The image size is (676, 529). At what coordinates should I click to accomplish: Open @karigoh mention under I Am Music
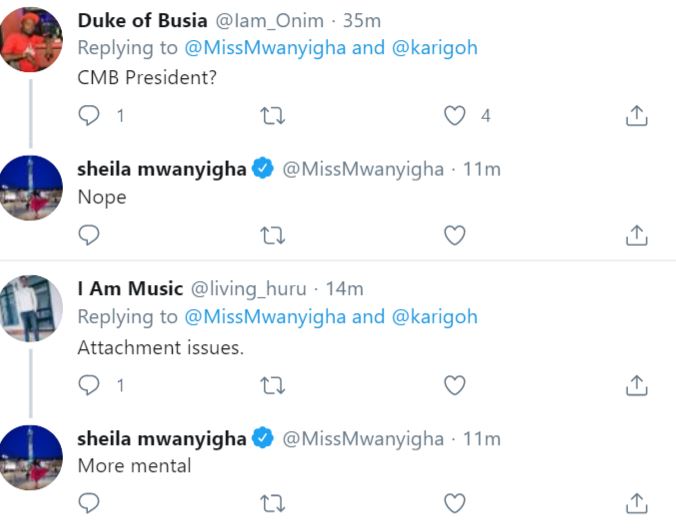435,317
